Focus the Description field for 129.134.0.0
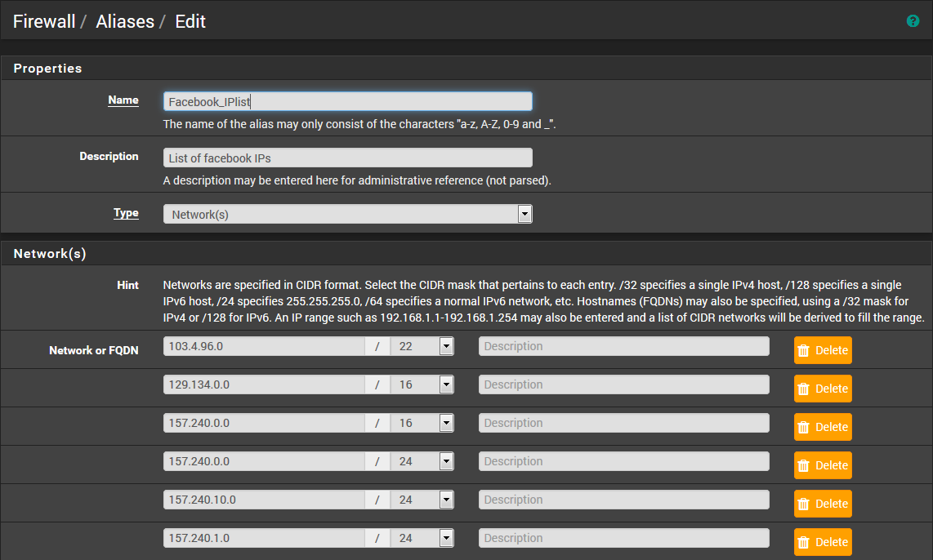 [x=624, y=384]
